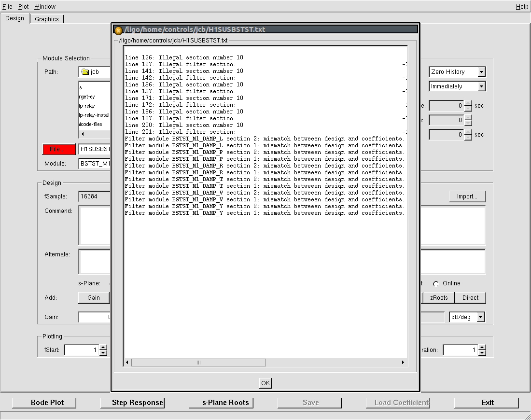Select lp-relay in the directory list
Viewport: 531px width, 420px height.
point(87,106)
